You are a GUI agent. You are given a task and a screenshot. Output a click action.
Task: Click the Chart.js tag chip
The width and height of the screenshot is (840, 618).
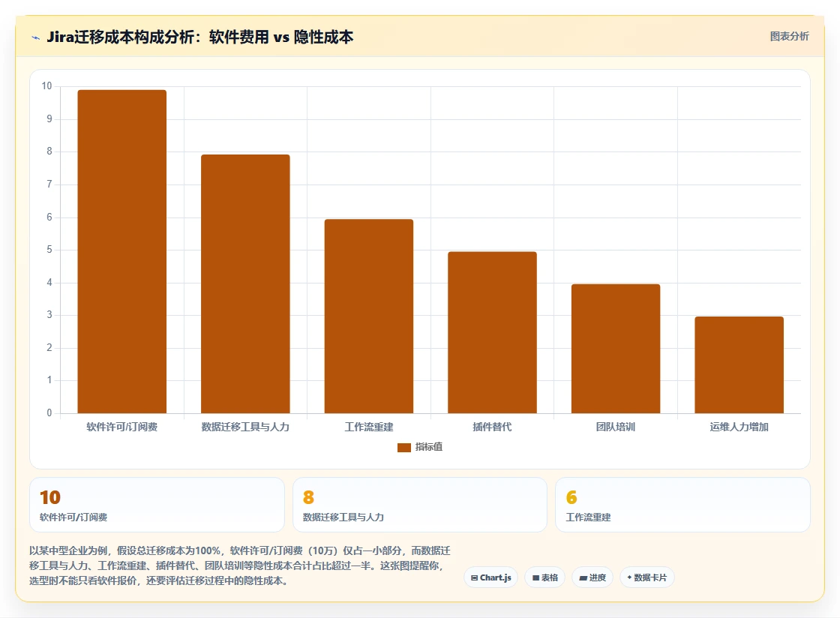point(490,577)
